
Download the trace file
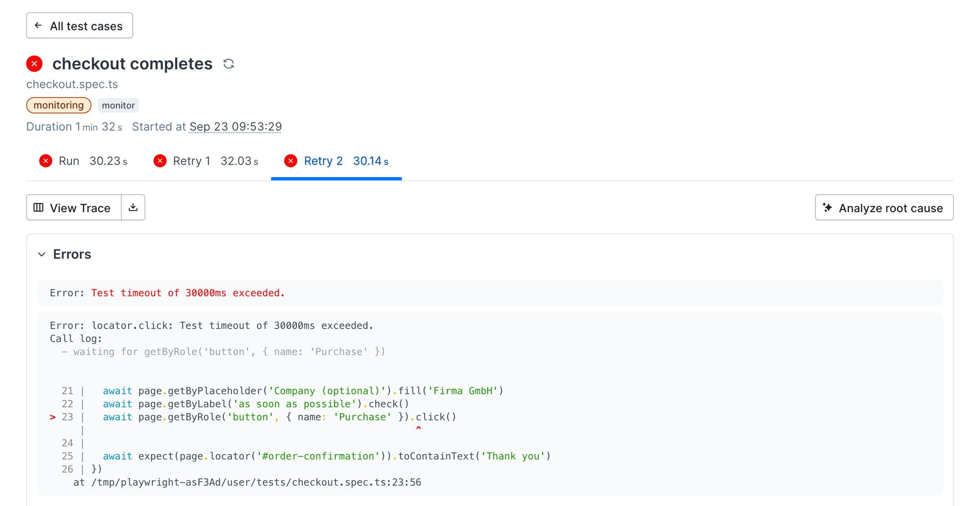pos(133,208)
